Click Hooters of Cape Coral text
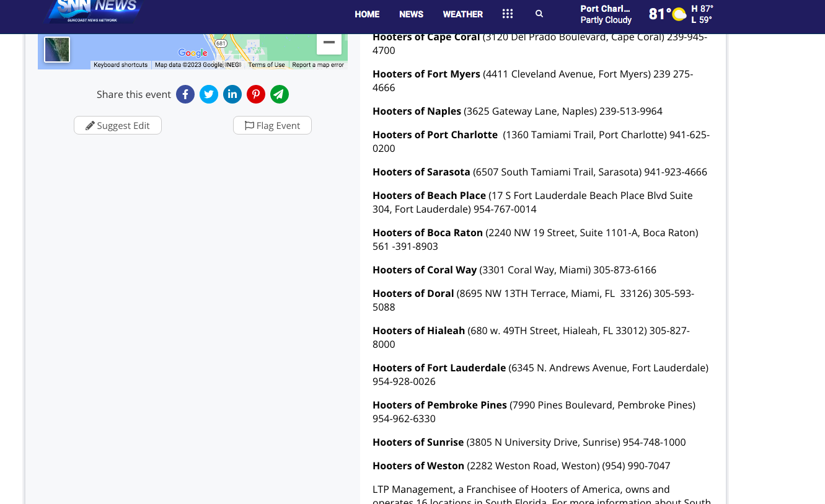825x504 pixels. pyautogui.click(x=426, y=37)
